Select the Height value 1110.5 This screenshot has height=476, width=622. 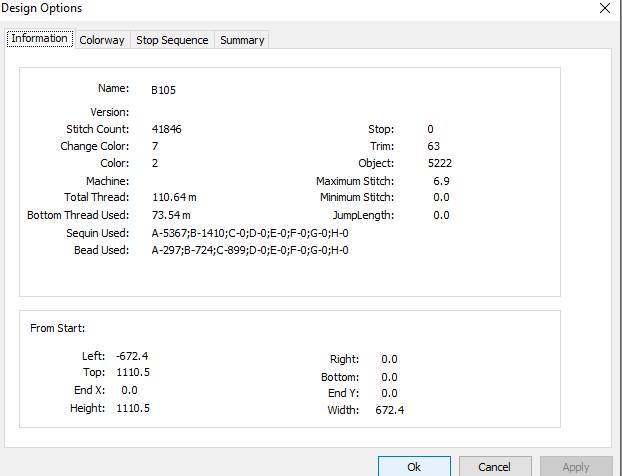tap(133, 408)
